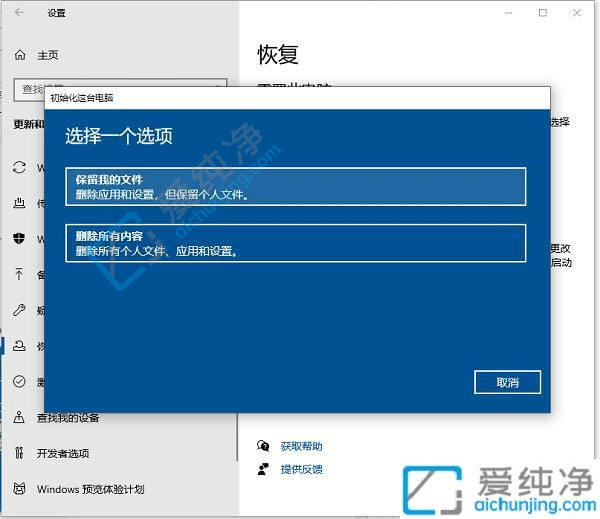600x519 pixels.
Task: Open 查找我的设备 in the sidebar
Action: pos(68,418)
